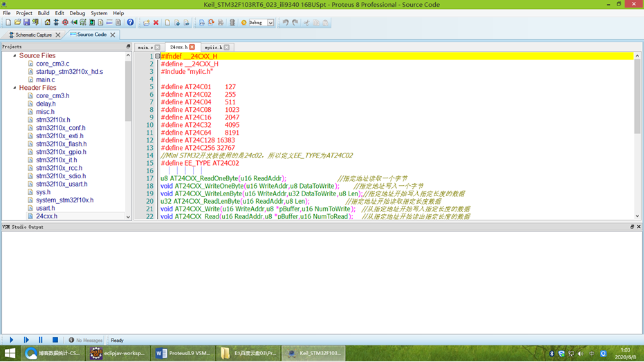Save project using the floppy disk icon
This screenshot has height=362, width=644.
pos(26,23)
